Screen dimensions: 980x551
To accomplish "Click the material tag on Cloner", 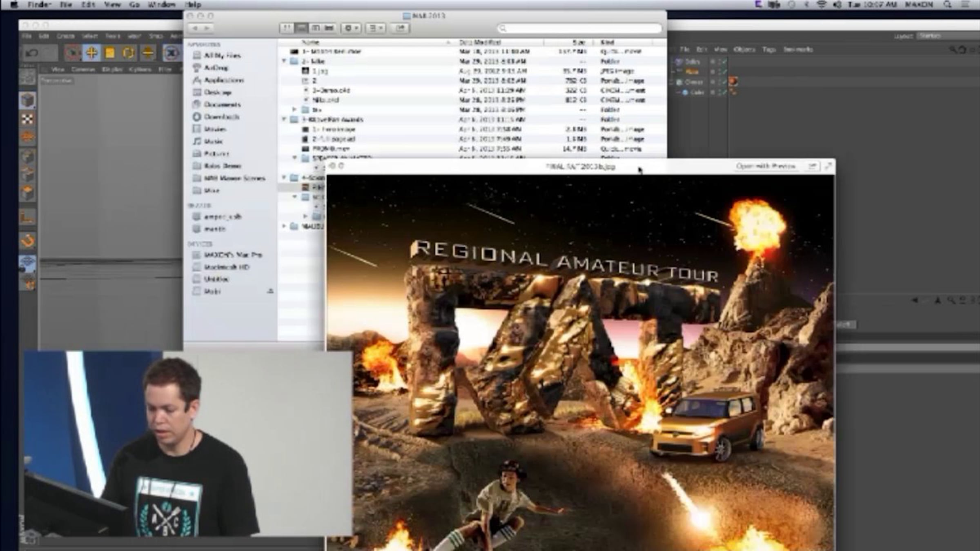I will [x=734, y=82].
